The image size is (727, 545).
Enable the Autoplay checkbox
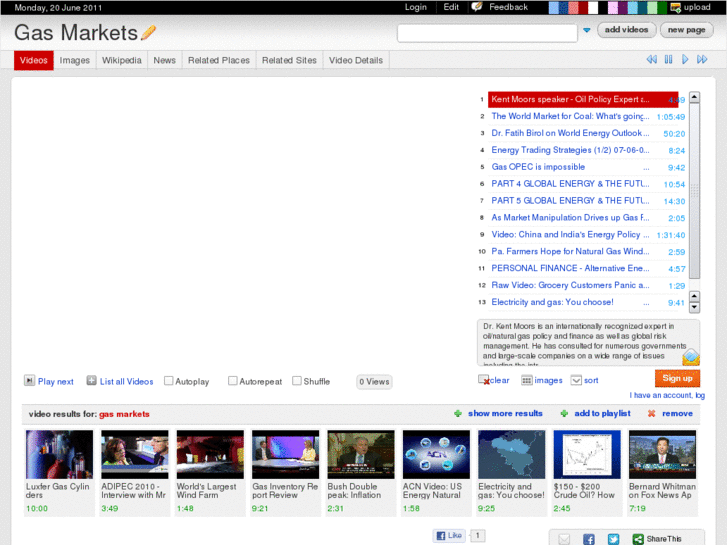click(169, 381)
